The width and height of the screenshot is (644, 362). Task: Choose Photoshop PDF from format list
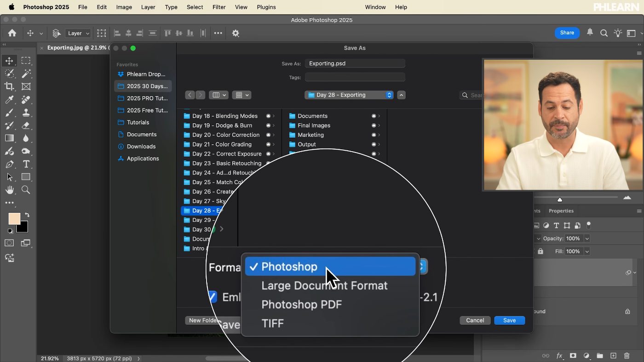tap(330, 305)
